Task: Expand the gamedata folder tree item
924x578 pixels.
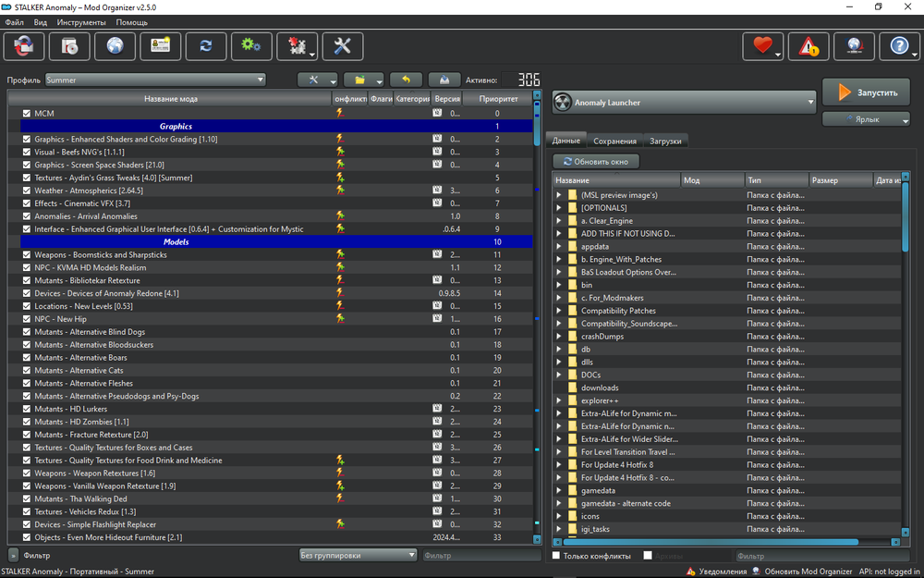Action: (558, 490)
